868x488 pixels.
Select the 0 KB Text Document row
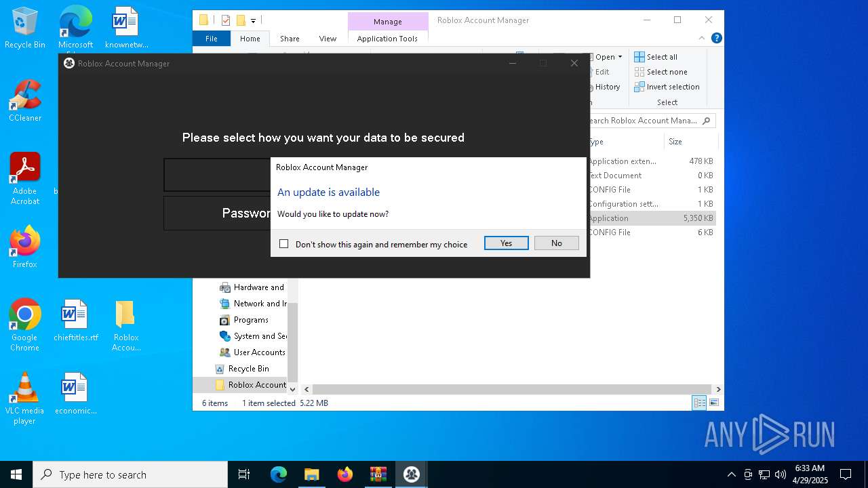point(651,176)
